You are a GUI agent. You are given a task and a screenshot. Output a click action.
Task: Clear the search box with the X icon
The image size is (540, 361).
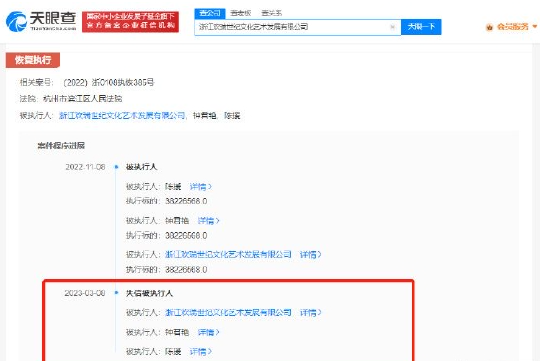pos(392,27)
